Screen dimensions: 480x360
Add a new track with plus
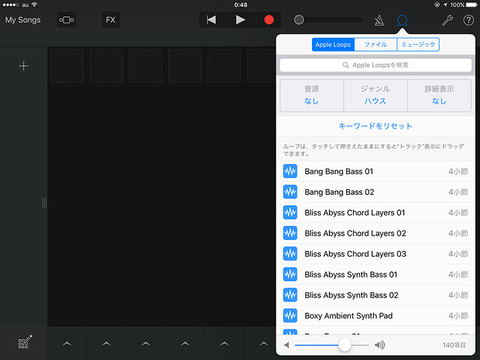23,66
